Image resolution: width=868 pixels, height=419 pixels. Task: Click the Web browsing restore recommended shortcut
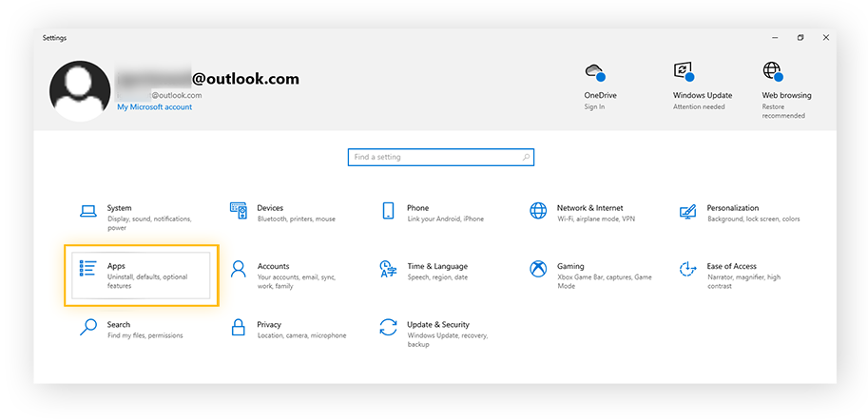point(772,73)
